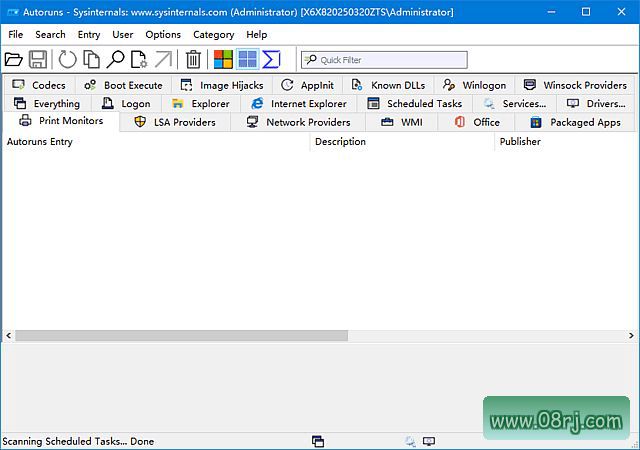
Task: Open the Category menu
Action: point(213,35)
